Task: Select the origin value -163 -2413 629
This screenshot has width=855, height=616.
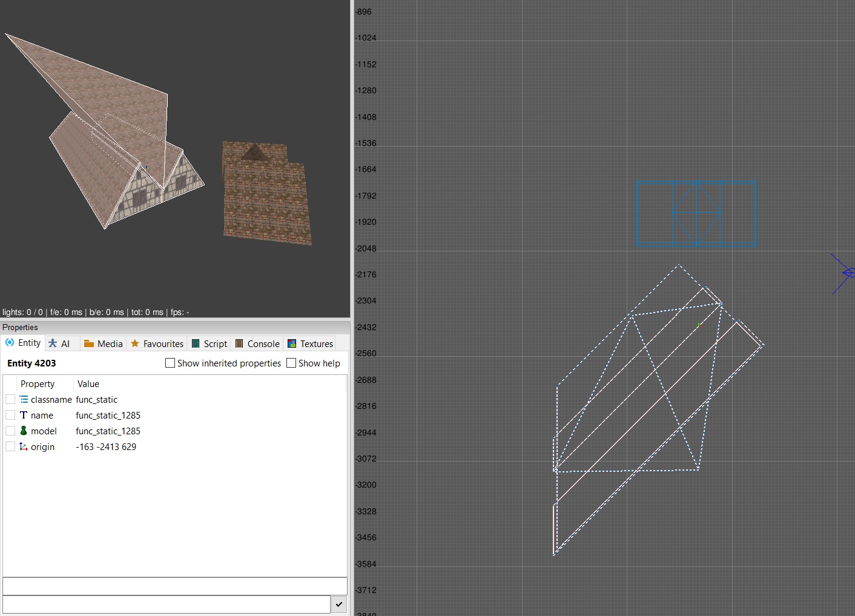Action: click(x=106, y=446)
